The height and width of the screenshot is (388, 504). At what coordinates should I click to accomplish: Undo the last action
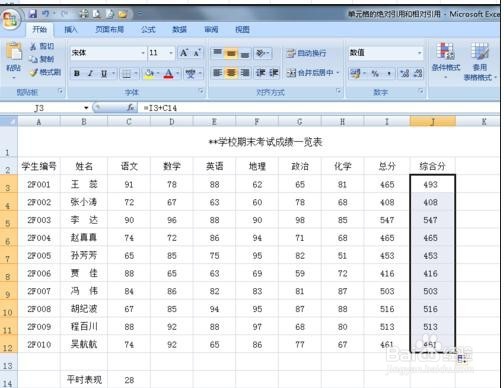coord(46,14)
